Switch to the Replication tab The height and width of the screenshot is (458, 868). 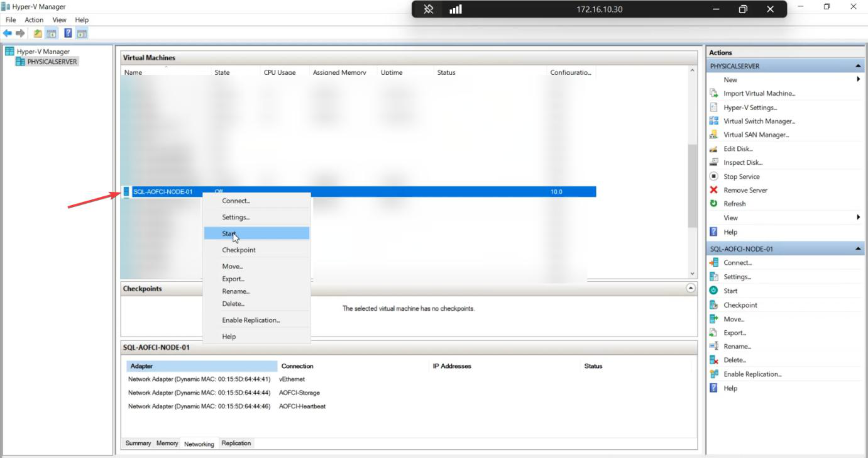[236, 443]
